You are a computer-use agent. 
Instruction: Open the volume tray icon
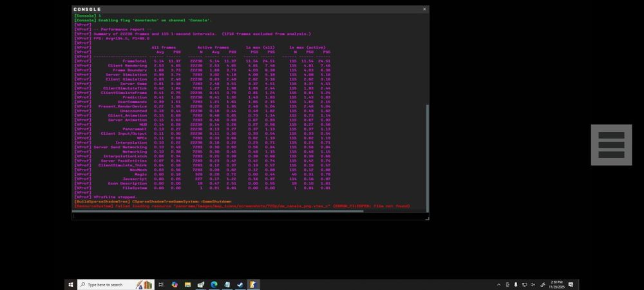coord(533,285)
